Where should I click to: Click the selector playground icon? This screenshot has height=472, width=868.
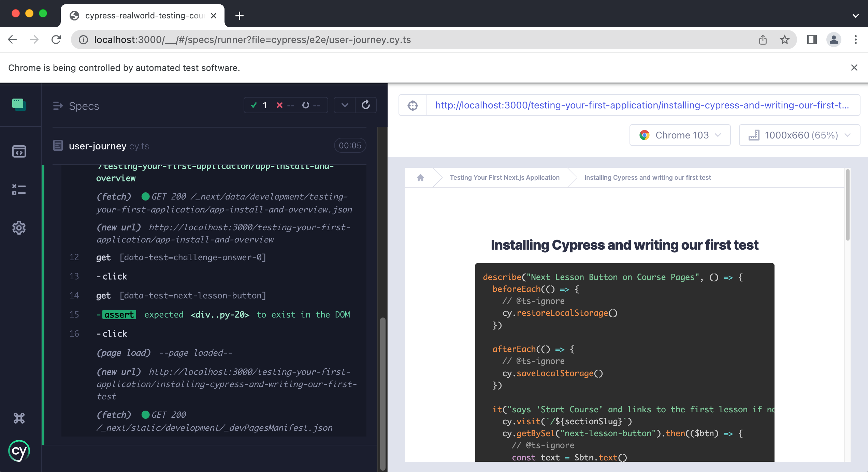[x=413, y=105]
